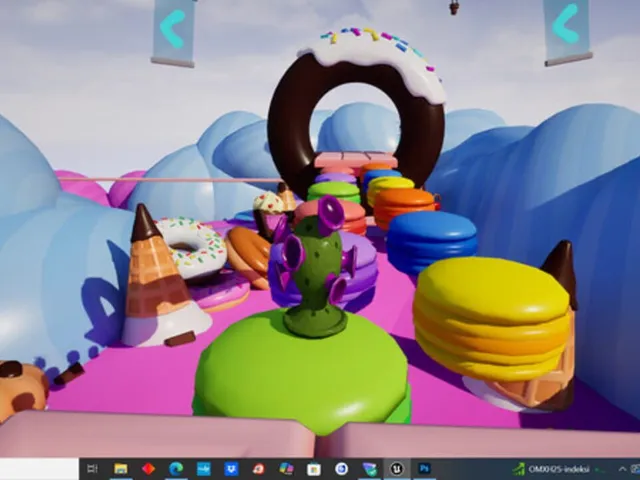640x480 pixels.
Task: Open the colorful Copilot-style taskbar icon
Action: 286,469
